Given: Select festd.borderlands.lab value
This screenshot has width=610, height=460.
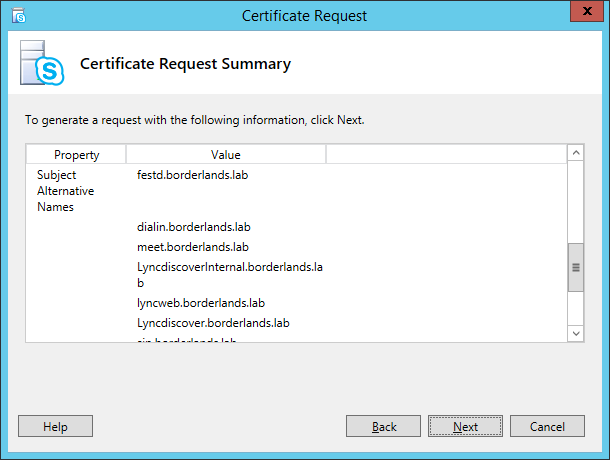Looking at the screenshot, I should pos(193,175).
